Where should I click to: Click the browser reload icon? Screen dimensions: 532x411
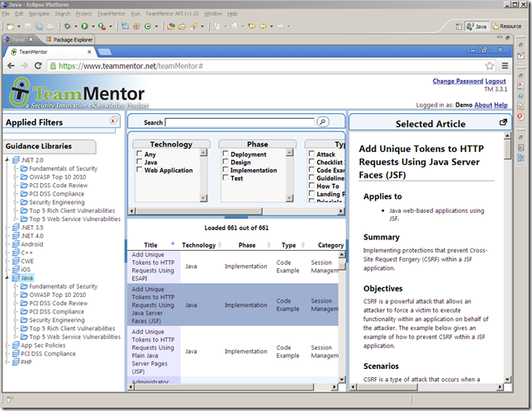pyautogui.click(x=38, y=65)
